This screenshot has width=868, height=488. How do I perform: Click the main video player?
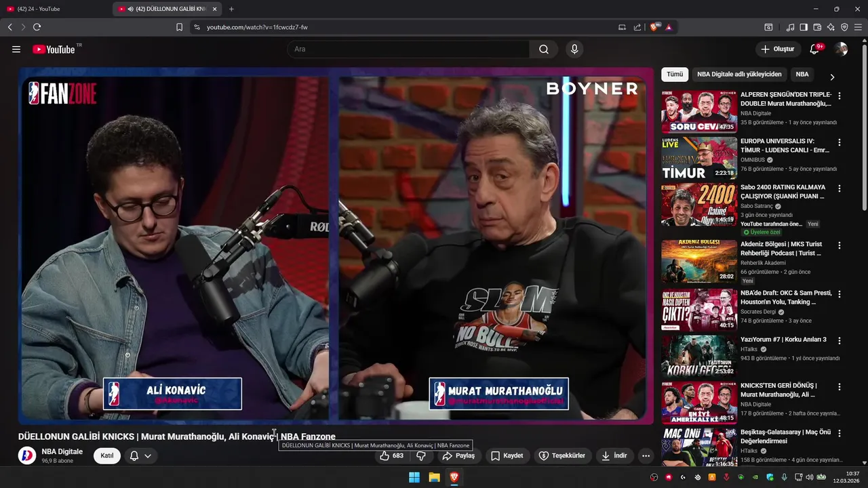point(336,245)
